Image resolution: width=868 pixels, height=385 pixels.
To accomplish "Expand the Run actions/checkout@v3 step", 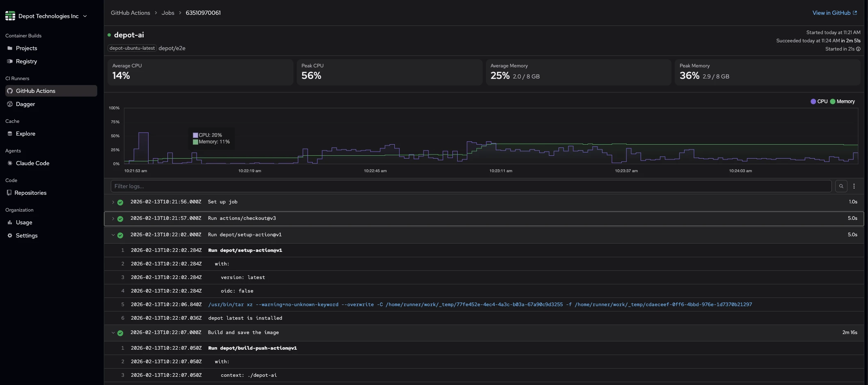I will [113, 219].
